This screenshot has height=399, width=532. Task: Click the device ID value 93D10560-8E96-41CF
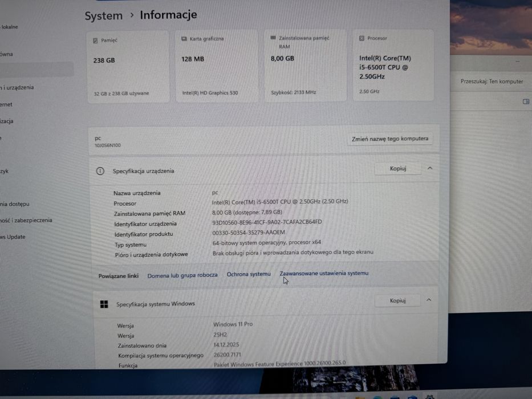coord(267,222)
